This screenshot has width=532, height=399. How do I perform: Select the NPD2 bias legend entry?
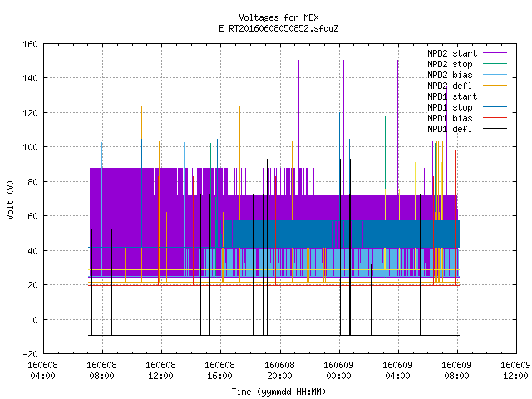click(450, 75)
